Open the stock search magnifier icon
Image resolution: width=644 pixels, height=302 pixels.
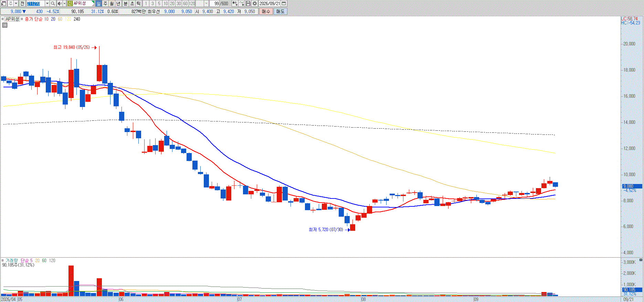pyautogui.click(x=53, y=3)
